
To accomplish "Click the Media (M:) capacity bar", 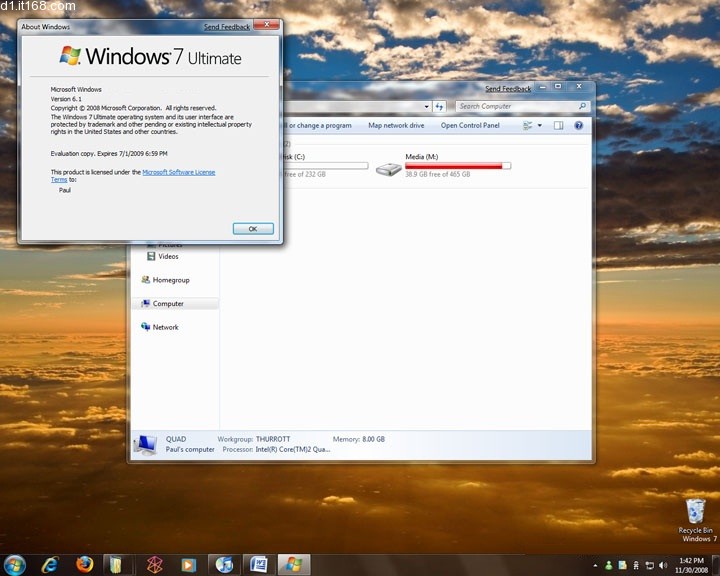I will pyautogui.click(x=458, y=166).
